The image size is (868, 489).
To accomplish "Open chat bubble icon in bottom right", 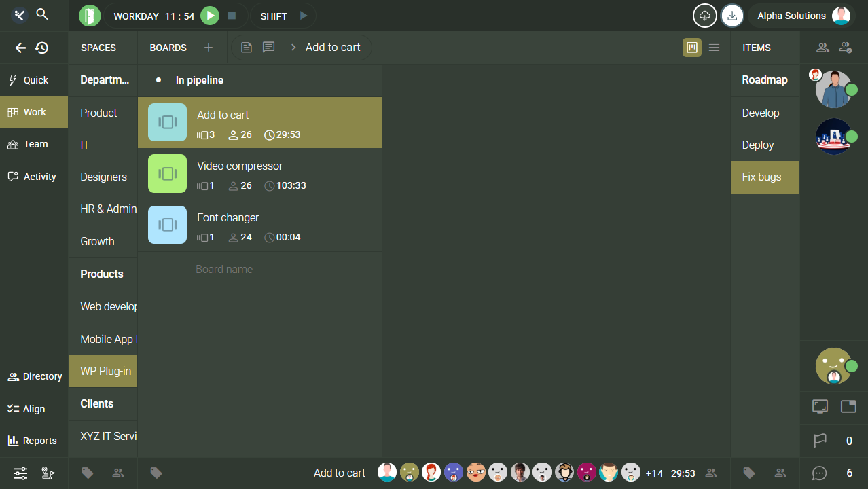I will point(820,473).
